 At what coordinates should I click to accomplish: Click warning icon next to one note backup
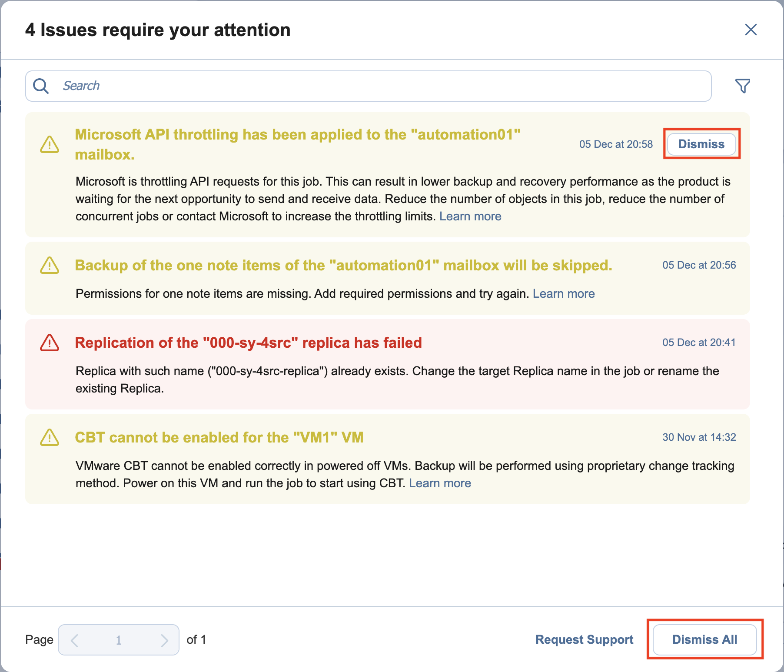click(50, 265)
